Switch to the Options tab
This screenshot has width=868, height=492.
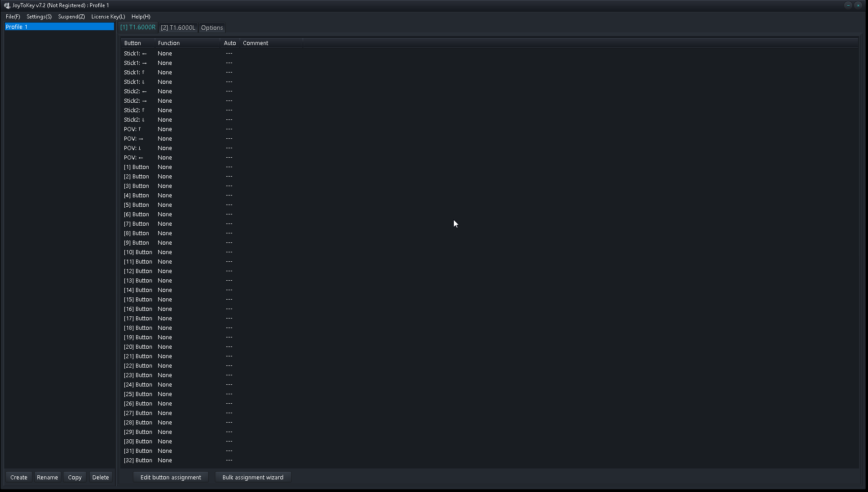tap(211, 27)
